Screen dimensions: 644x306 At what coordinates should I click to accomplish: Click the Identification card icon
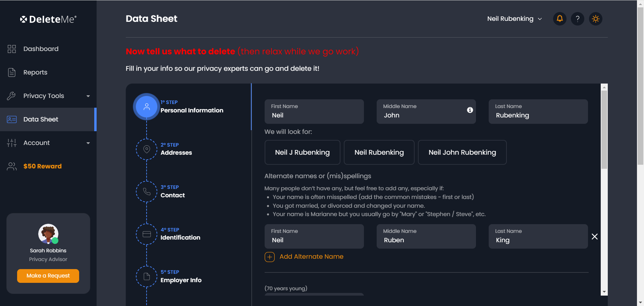pos(147,234)
